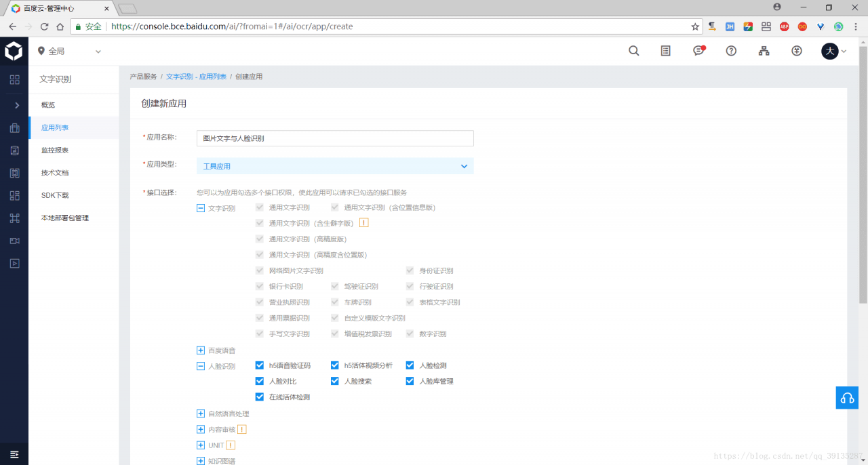The height and width of the screenshot is (465, 868).
Task: Open the four-squares product grid in dark sidebar
Action: click(x=14, y=80)
